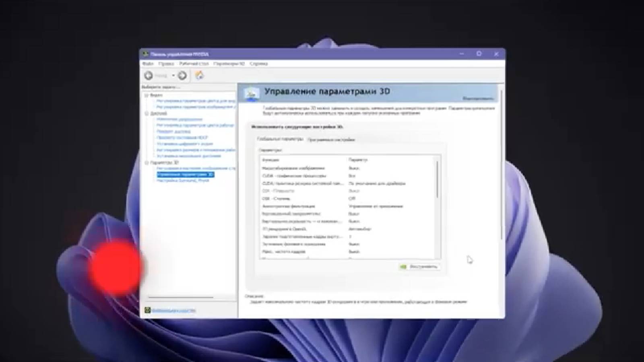
Task: Open Установка нескольких дисплеев task
Action: coord(189,156)
